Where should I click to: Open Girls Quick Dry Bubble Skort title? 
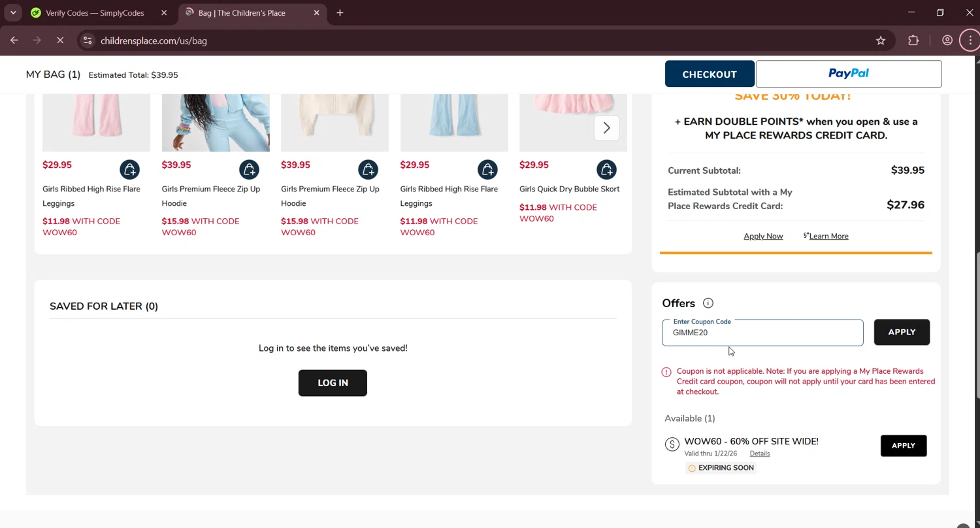(x=570, y=189)
